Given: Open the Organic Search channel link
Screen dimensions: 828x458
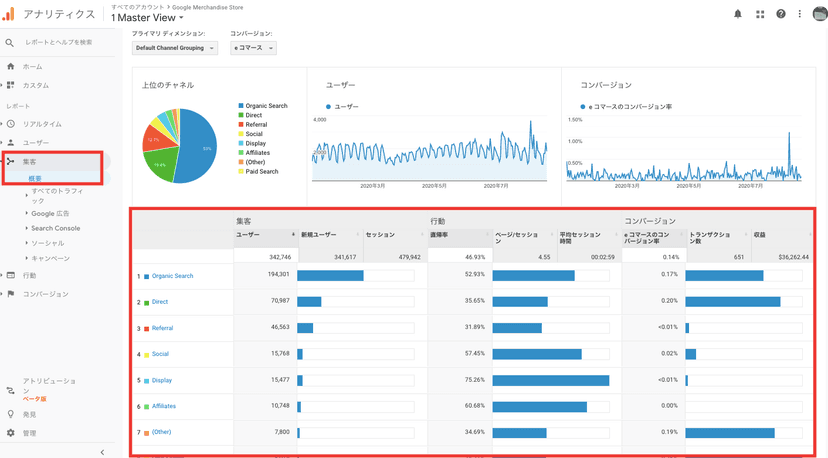Looking at the screenshot, I should coord(172,276).
